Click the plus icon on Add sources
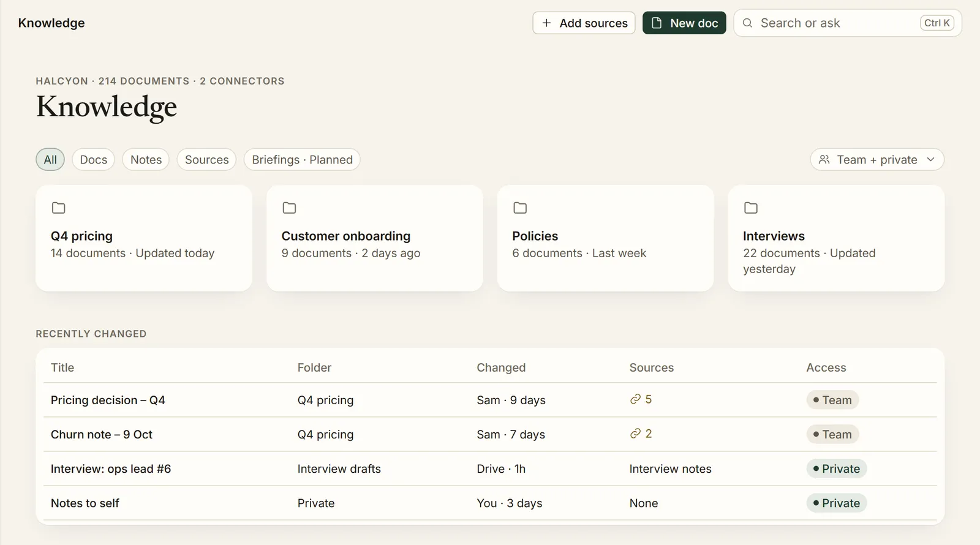The height and width of the screenshot is (545, 980). (x=546, y=23)
